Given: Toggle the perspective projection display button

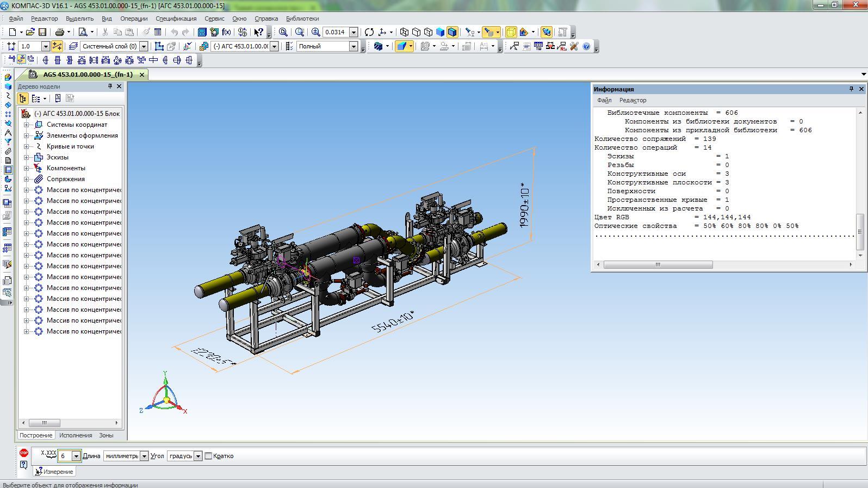Looking at the screenshot, I should pyautogui.click(x=511, y=32).
